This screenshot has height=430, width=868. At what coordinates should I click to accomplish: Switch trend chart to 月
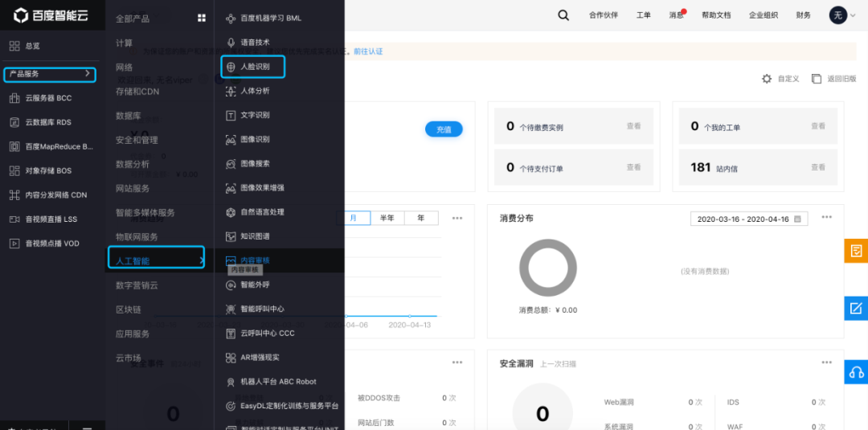(x=353, y=218)
